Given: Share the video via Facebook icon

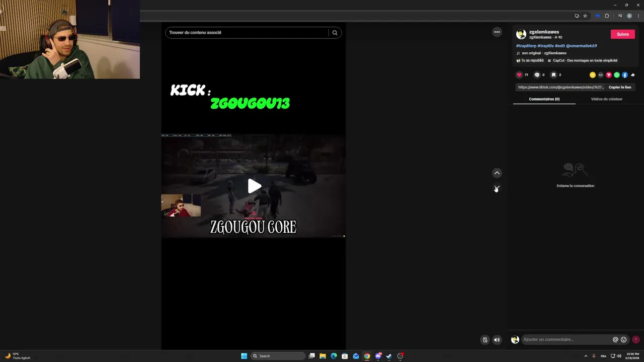Looking at the screenshot, I should (625, 75).
